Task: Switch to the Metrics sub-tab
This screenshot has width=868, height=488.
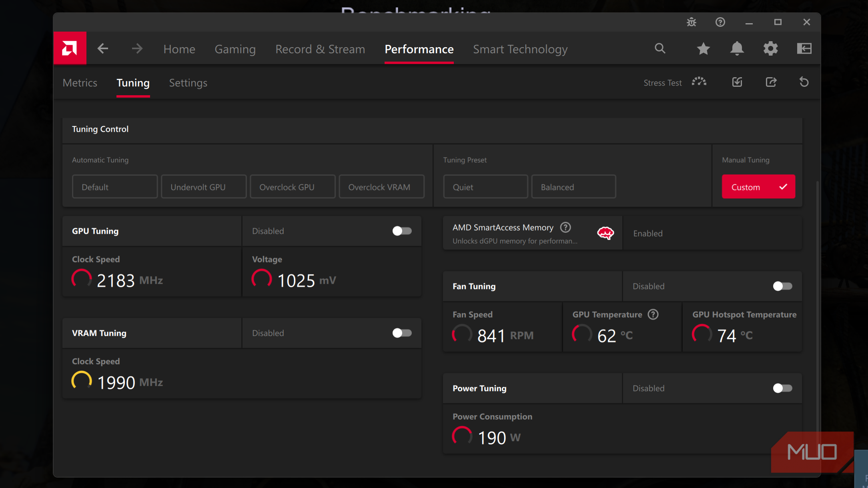Action: [80, 83]
